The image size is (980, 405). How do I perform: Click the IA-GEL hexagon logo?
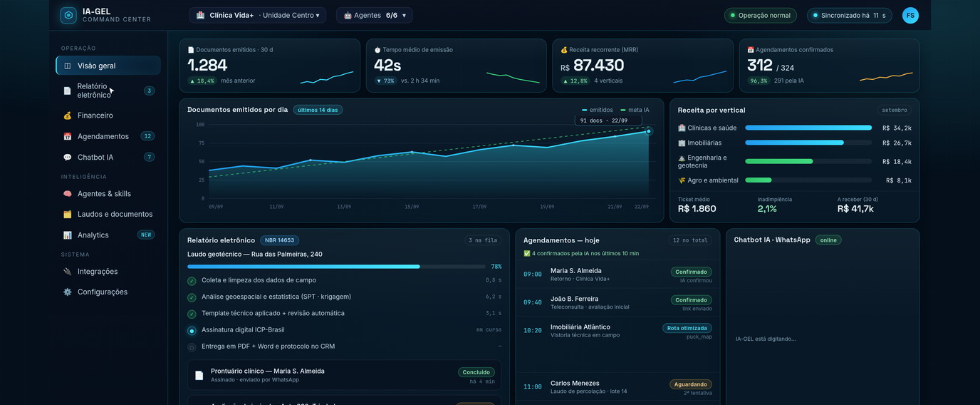pyautogui.click(x=68, y=15)
